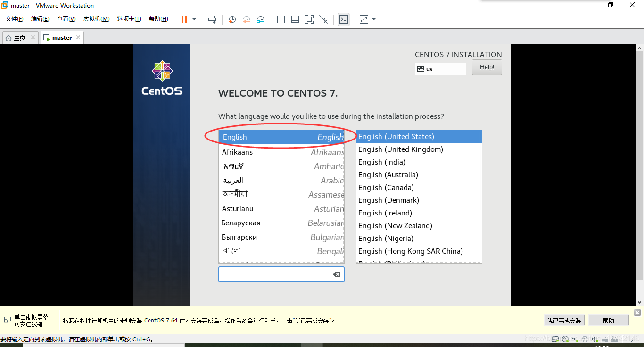Open the 查看(V) menu
The width and height of the screenshot is (644, 347).
click(66, 19)
